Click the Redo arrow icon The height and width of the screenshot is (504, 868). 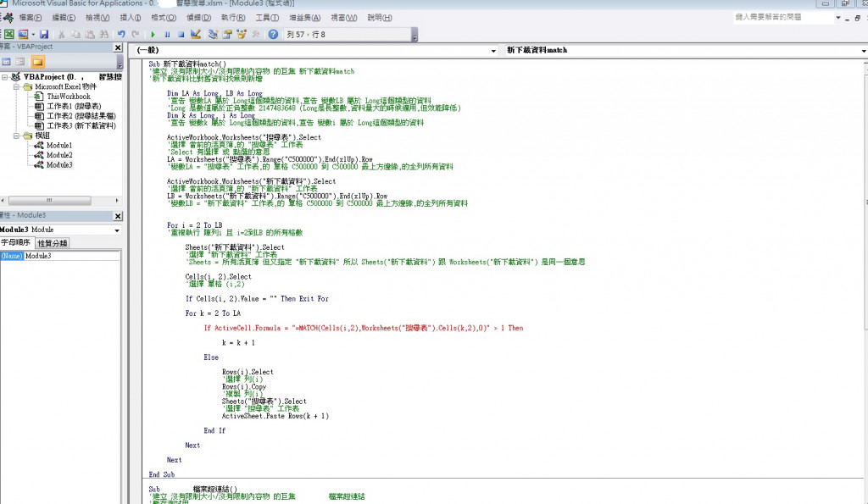coord(136,34)
